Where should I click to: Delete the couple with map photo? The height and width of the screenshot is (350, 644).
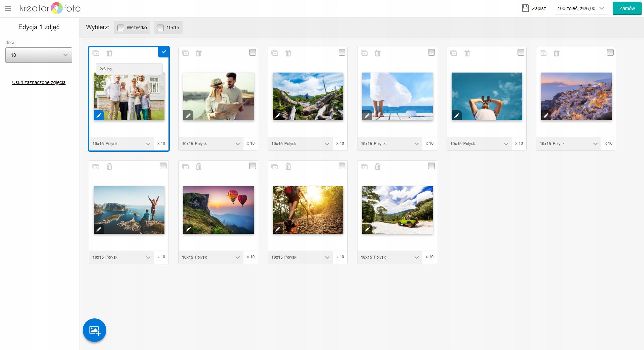tap(199, 53)
